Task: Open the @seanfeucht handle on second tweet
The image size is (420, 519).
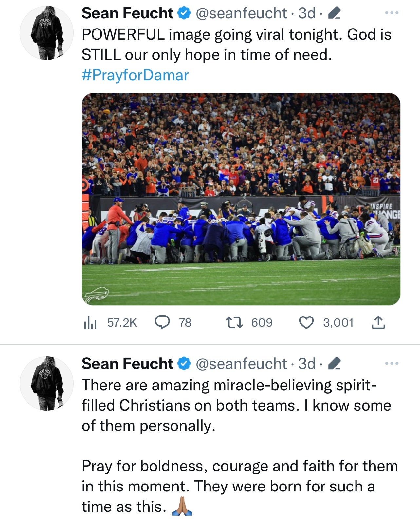Action: click(x=241, y=364)
